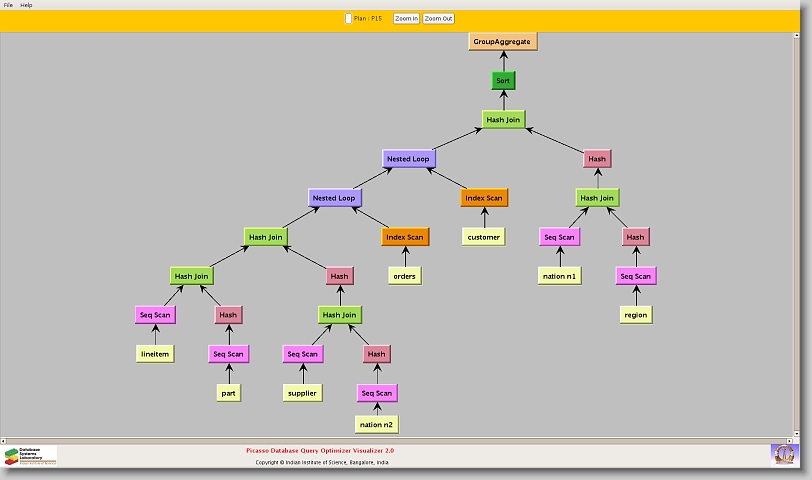The height and width of the screenshot is (480, 812).
Task: Select the orders table node
Action: point(405,276)
